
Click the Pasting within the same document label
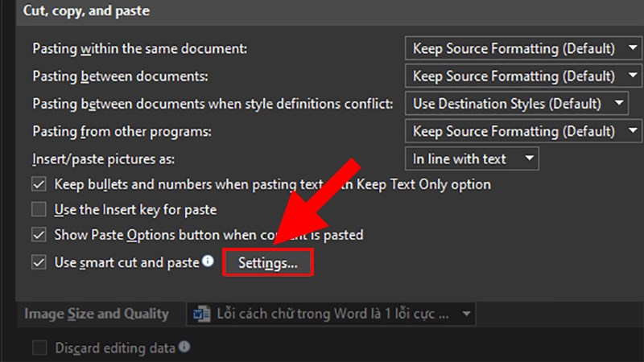pos(139,49)
